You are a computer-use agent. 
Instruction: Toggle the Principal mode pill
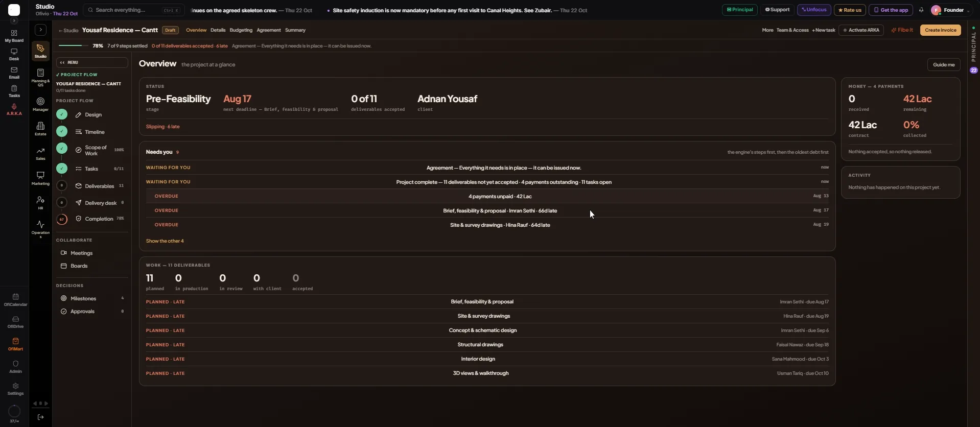point(739,10)
